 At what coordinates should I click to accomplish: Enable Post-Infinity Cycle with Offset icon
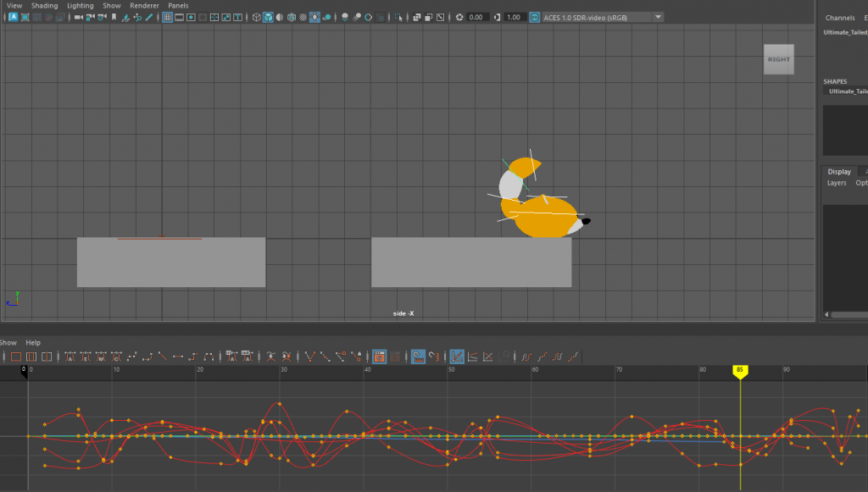(x=573, y=357)
